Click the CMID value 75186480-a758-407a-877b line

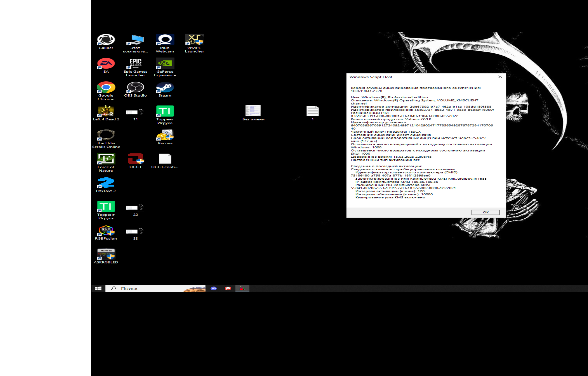tap(391, 175)
